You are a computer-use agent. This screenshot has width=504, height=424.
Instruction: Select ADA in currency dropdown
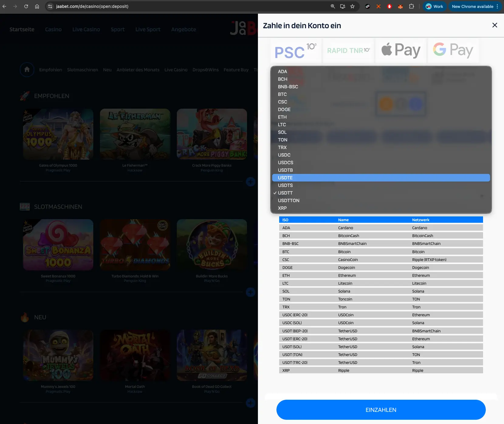(381, 72)
